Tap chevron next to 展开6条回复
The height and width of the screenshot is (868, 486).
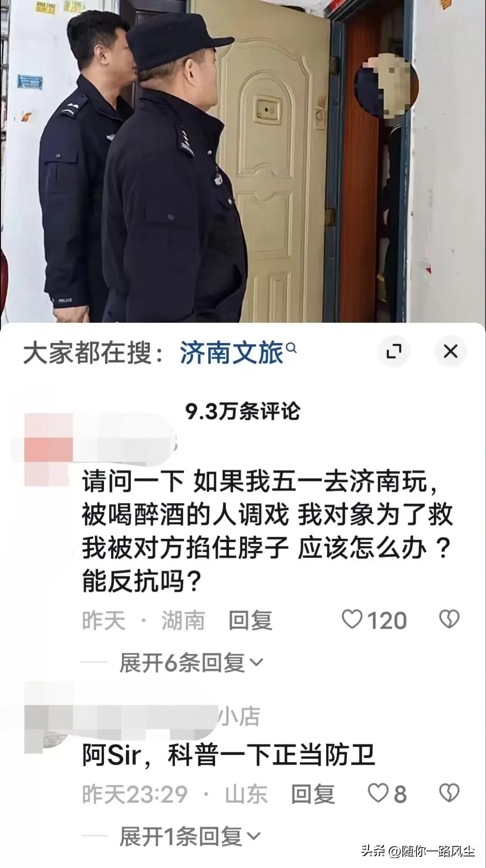[257, 663]
